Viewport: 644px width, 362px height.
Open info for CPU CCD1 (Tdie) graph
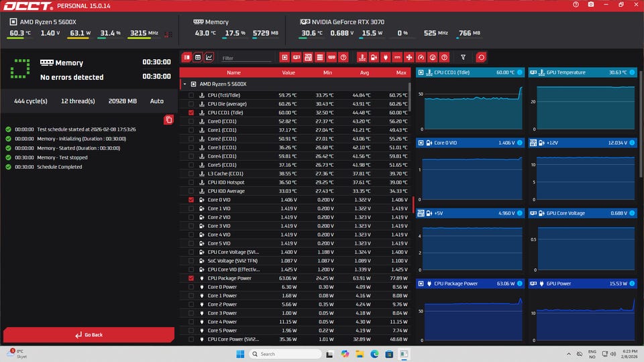[x=520, y=72]
